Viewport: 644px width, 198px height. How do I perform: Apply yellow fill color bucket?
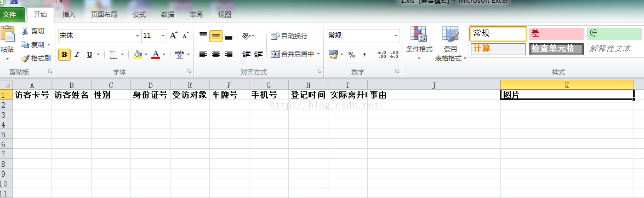click(x=139, y=55)
